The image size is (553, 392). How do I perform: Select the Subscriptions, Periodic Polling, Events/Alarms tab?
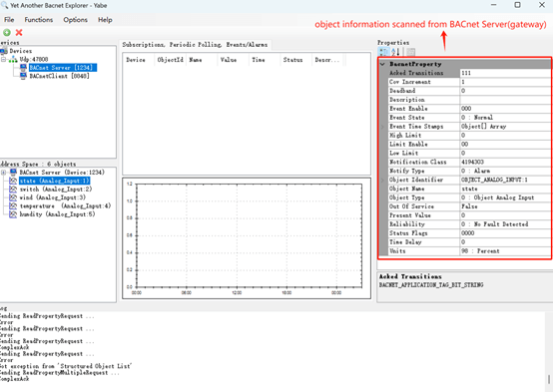coord(195,45)
